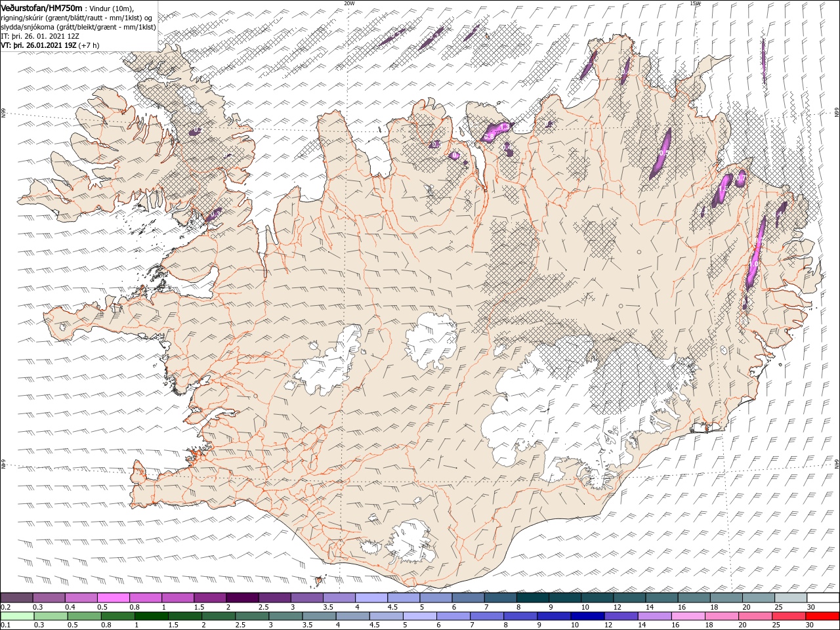Click the bright red bottom-row swatch starting at 30
The width and height of the screenshot is (840, 630).
823,616
